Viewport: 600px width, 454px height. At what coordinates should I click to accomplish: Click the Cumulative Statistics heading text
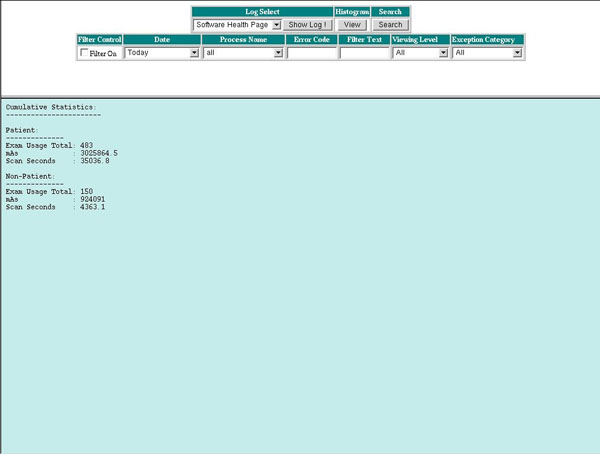[51, 107]
